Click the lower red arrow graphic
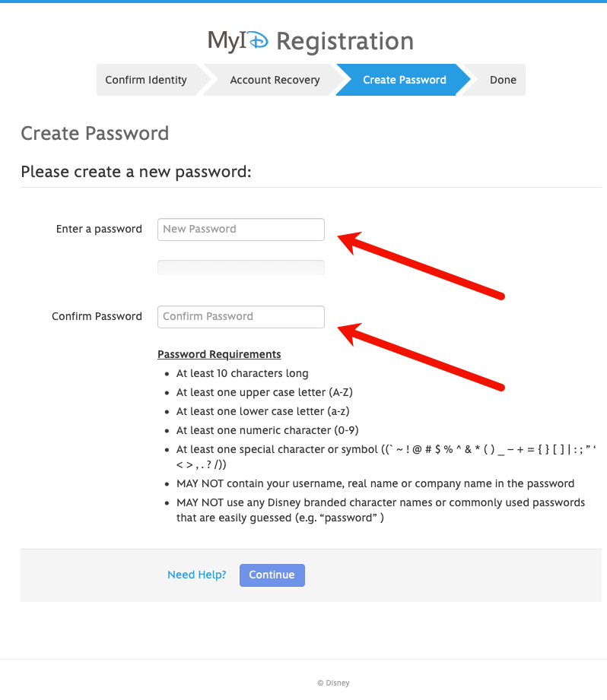 click(x=418, y=357)
